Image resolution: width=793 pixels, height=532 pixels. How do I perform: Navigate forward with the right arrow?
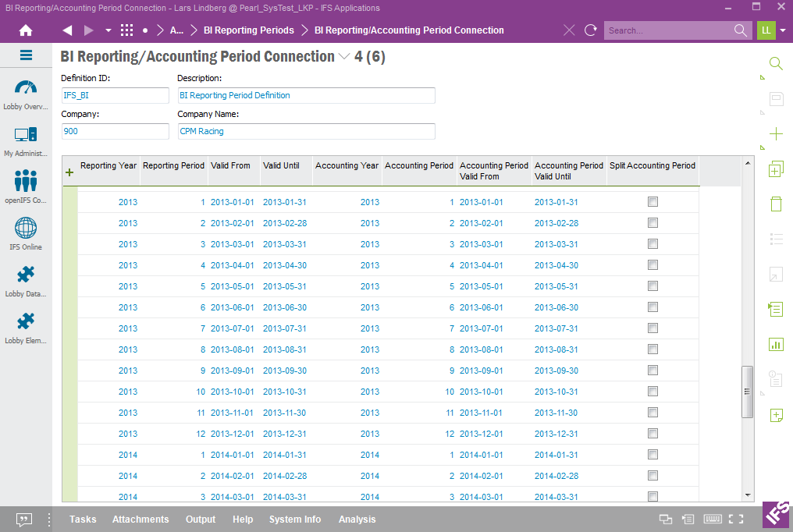pyautogui.click(x=88, y=30)
